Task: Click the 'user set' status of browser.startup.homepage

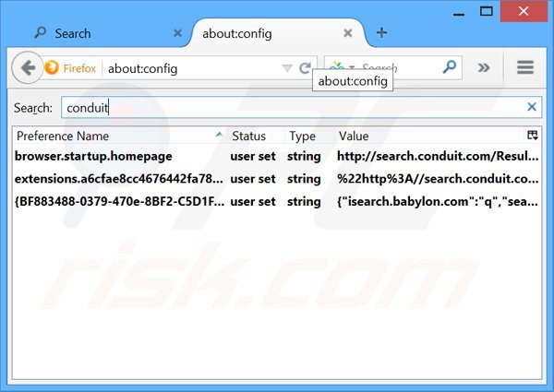Action: [253, 156]
